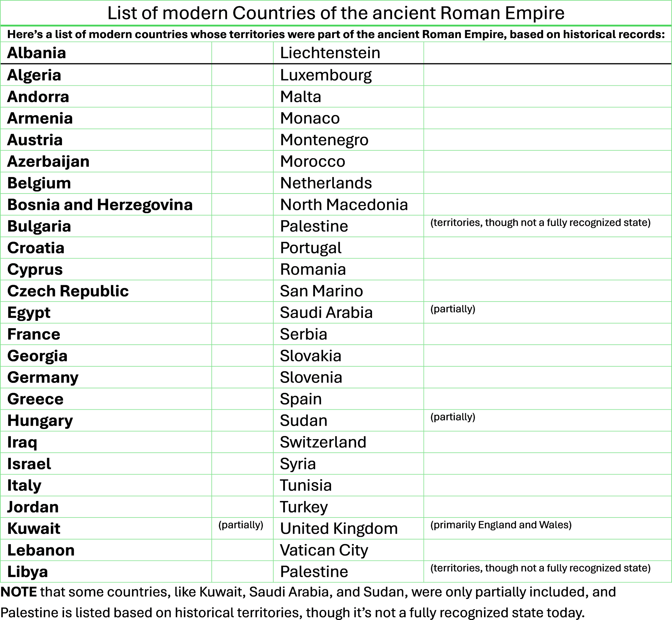The image size is (672, 620).
Task: Click the Libya cell
Action: pos(28,572)
